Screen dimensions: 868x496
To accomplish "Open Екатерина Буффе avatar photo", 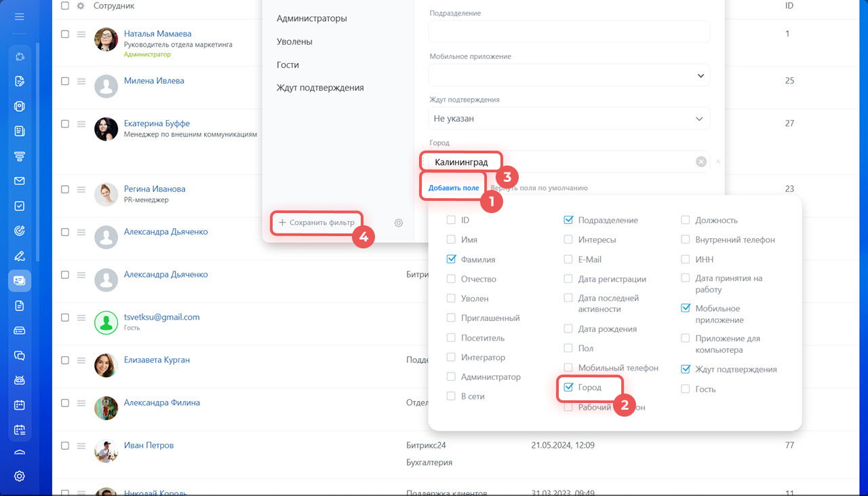I will coord(106,129).
